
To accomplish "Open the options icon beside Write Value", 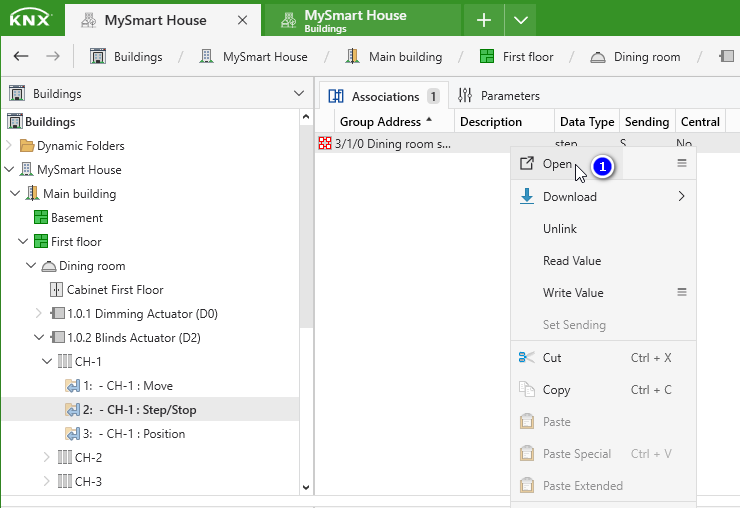I will 682,292.
